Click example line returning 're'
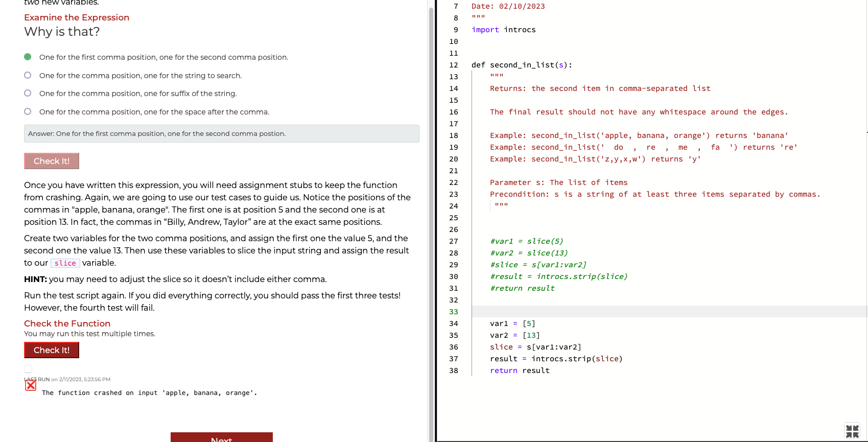 [x=644, y=147]
